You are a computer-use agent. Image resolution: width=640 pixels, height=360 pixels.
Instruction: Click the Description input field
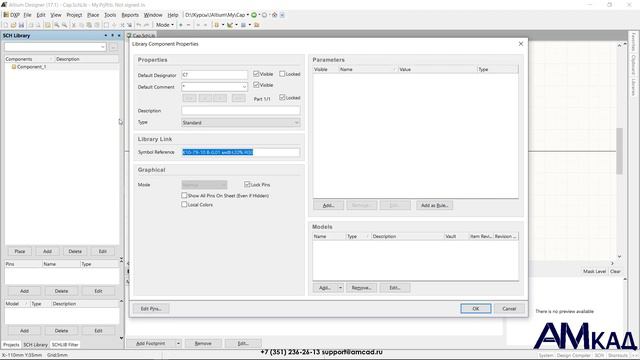[240, 110]
